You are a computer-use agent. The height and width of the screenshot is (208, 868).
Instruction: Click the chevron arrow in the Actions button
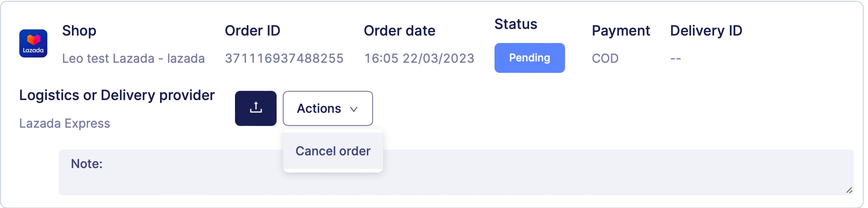pos(354,109)
